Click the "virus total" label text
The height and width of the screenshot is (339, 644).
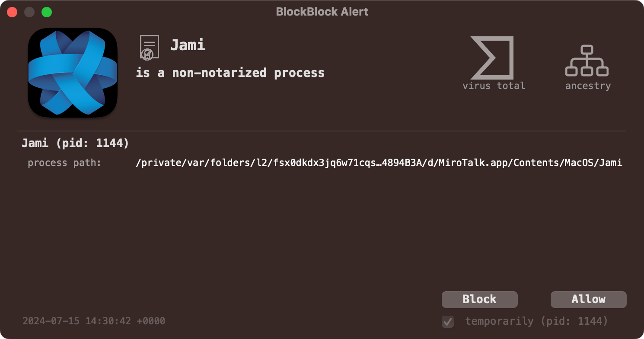click(494, 86)
